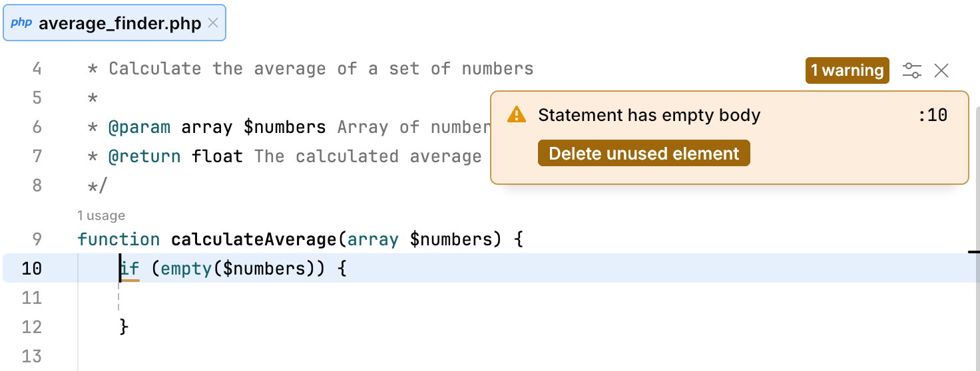
Task: Open inspection settings sliders icon
Action: pyautogui.click(x=911, y=70)
